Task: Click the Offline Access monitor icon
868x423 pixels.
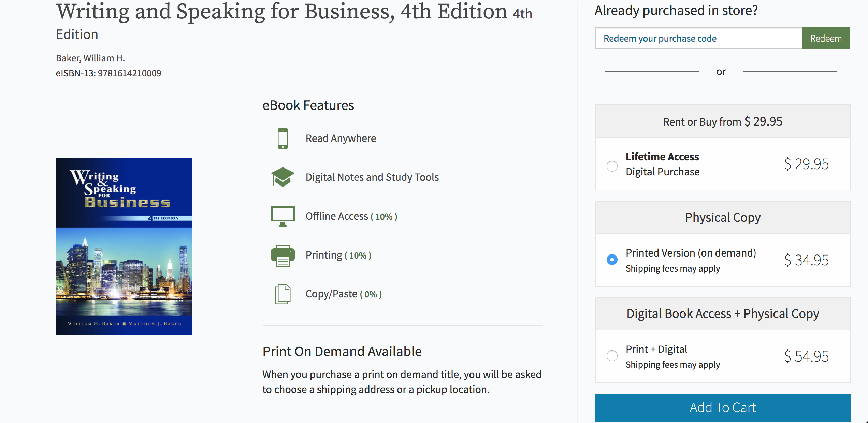Action: tap(283, 216)
